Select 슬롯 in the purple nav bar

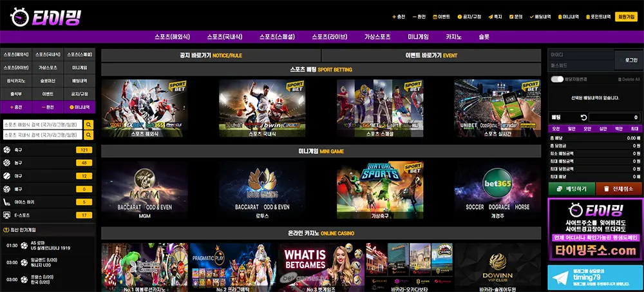484,37
